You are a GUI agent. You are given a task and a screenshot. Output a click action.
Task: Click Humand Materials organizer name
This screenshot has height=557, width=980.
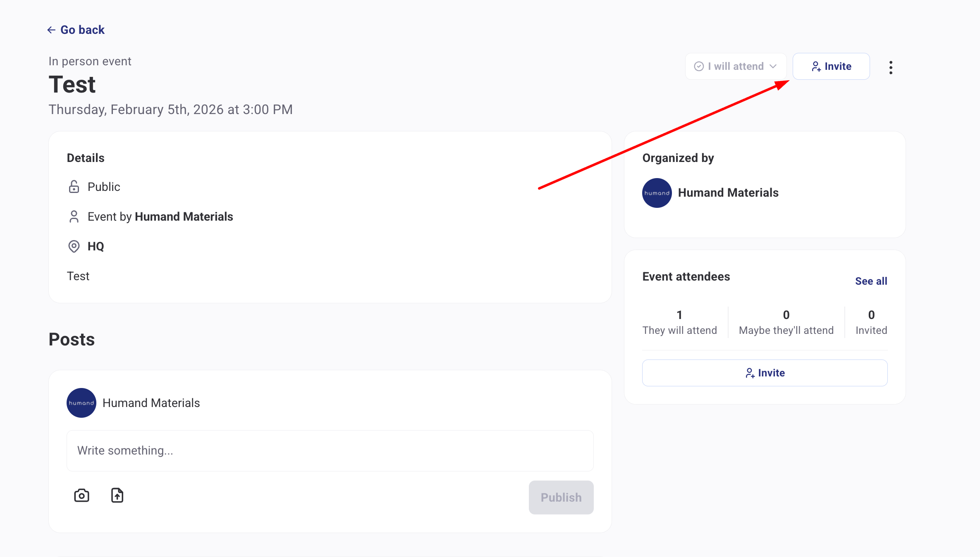click(x=728, y=193)
